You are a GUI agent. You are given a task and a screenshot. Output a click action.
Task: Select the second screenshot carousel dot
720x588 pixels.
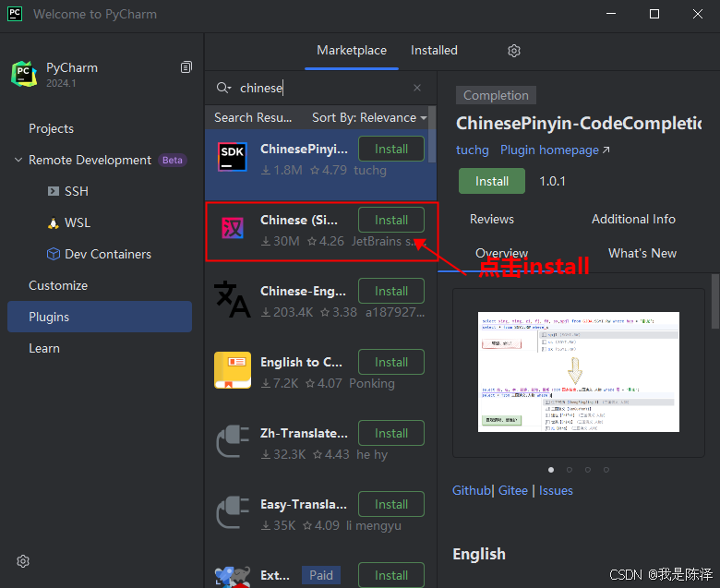(x=570, y=470)
